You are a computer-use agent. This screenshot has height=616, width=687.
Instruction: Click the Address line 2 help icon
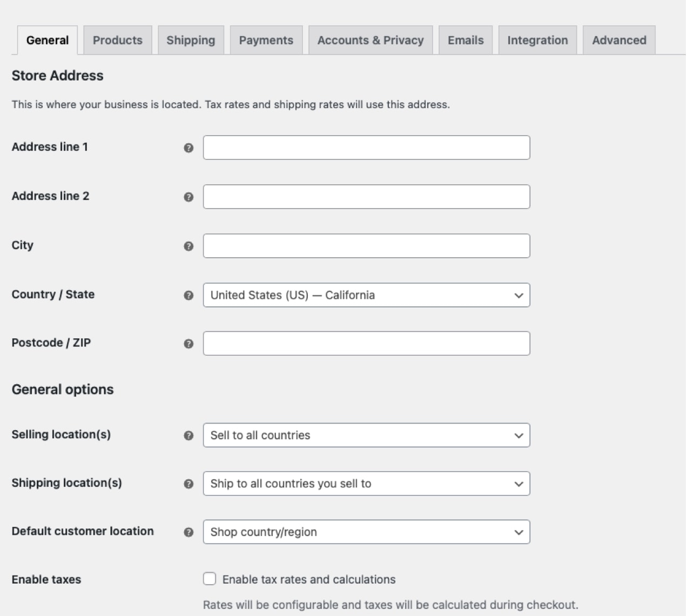(x=188, y=197)
